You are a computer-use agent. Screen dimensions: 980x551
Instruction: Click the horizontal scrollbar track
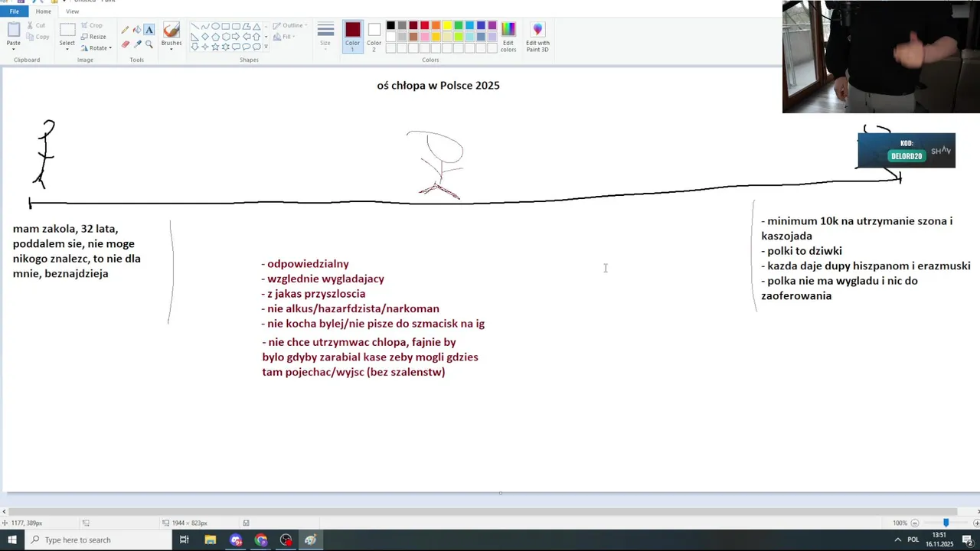(x=490, y=512)
